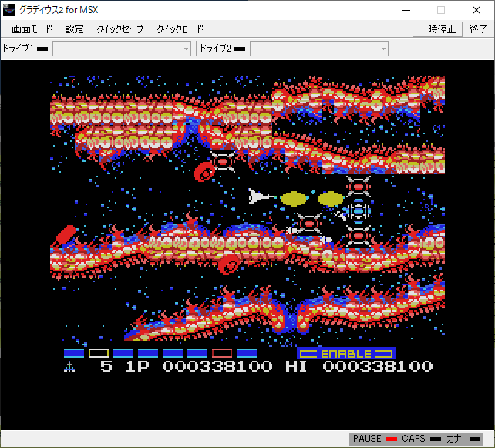Click the ドライブ1 label text
The height and width of the screenshot is (448, 495).
[x=18, y=49]
